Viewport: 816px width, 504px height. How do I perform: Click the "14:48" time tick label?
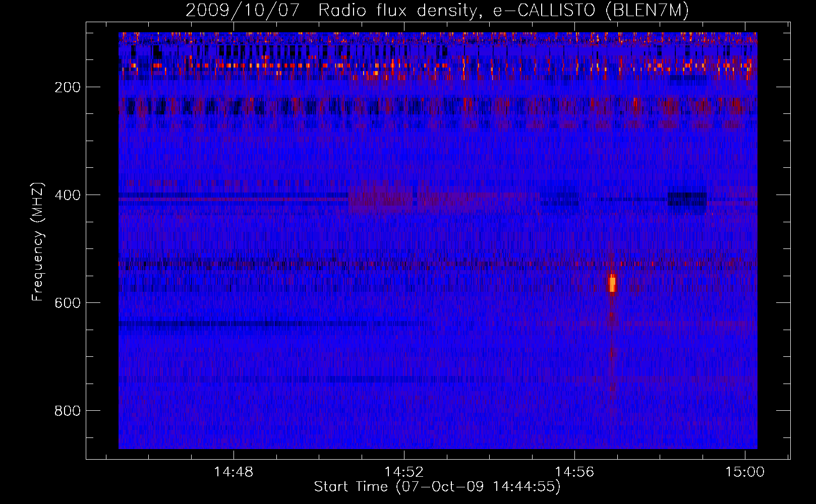pyautogui.click(x=234, y=472)
